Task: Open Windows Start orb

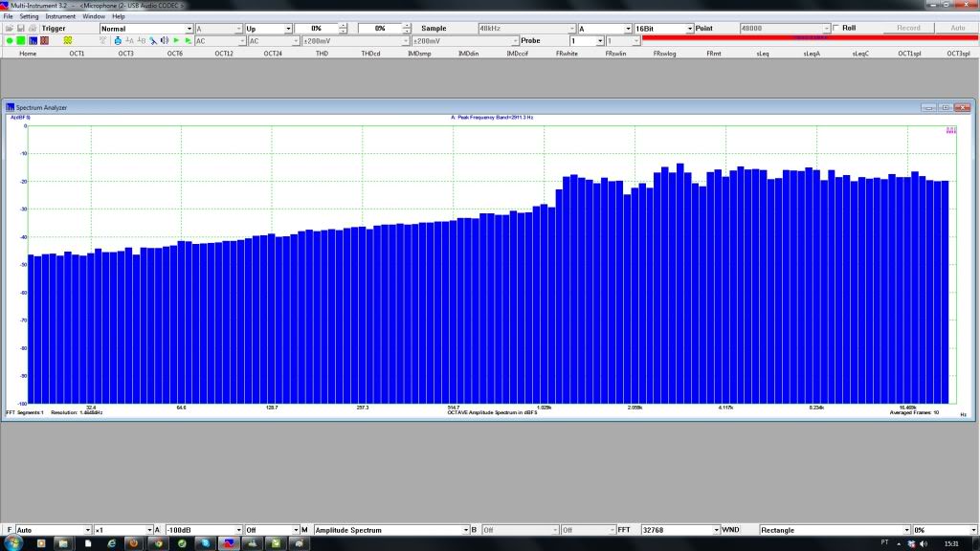Action: coord(12,543)
